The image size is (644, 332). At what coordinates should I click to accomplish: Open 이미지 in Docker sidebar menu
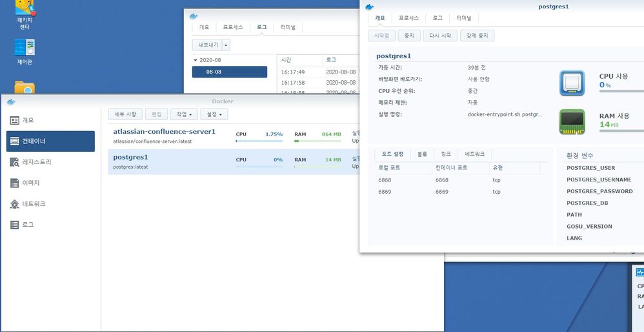click(50, 183)
